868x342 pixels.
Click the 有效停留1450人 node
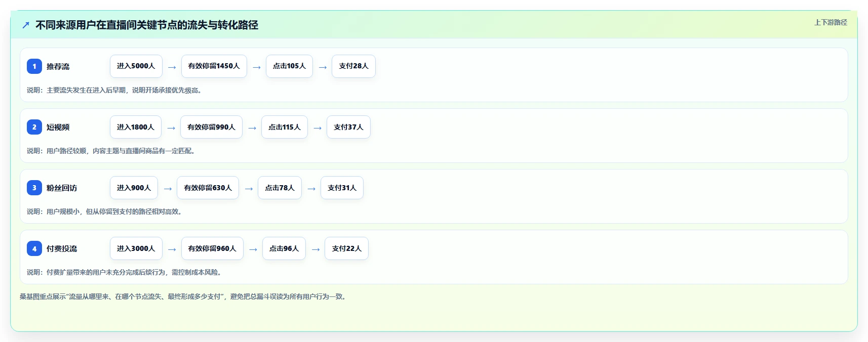pos(214,66)
